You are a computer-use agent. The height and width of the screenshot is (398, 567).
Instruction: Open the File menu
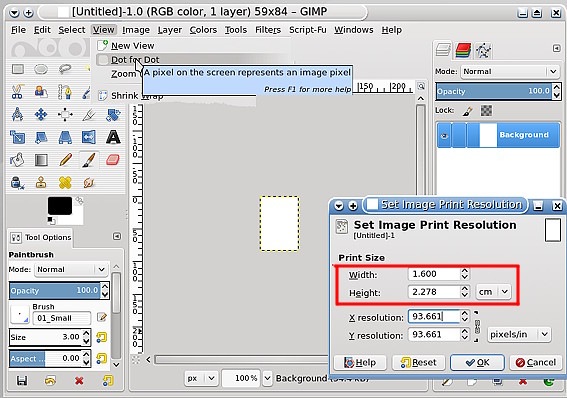click(x=18, y=30)
